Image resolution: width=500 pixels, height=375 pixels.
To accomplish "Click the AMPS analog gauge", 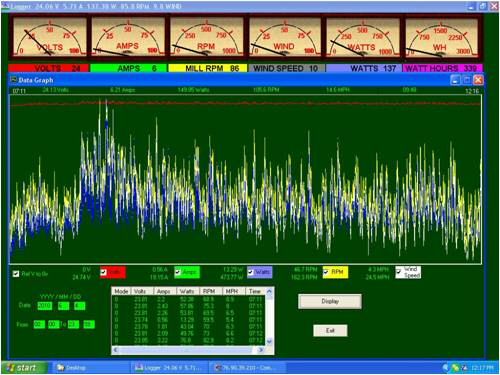I will 128,37.
